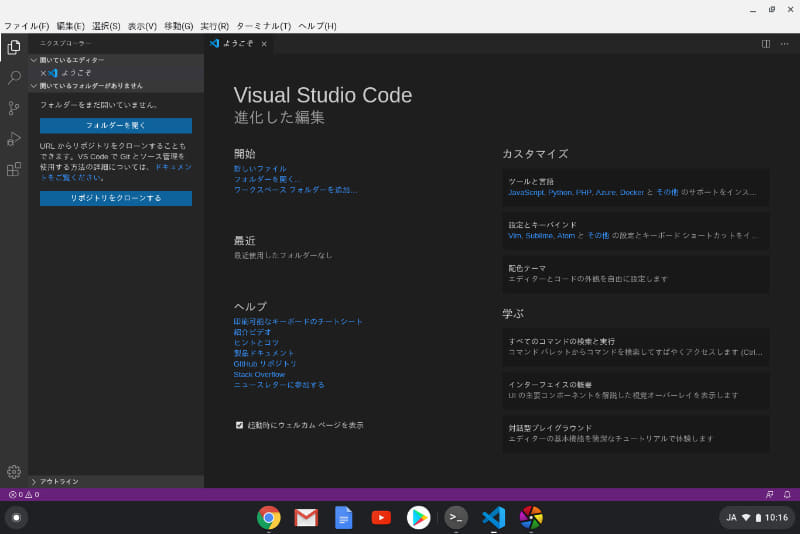This screenshot has height=534, width=800.
Task: Launch Chrome from the shelf
Action: click(x=268, y=518)
